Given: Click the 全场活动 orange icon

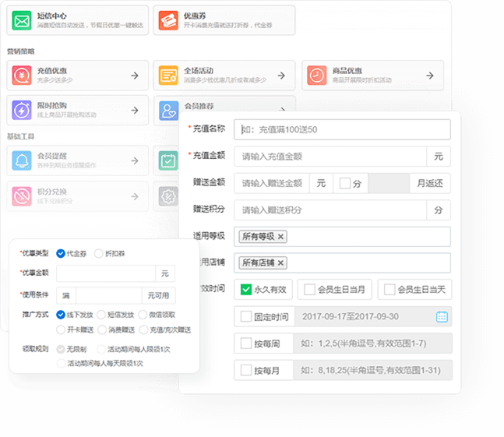Looking at the screenshot, I should [x=168, y=76].
